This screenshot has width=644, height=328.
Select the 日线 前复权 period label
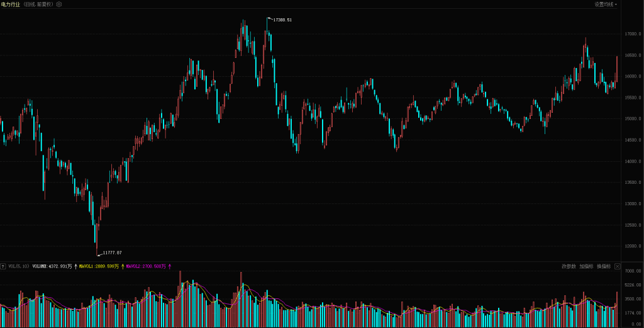38,4
